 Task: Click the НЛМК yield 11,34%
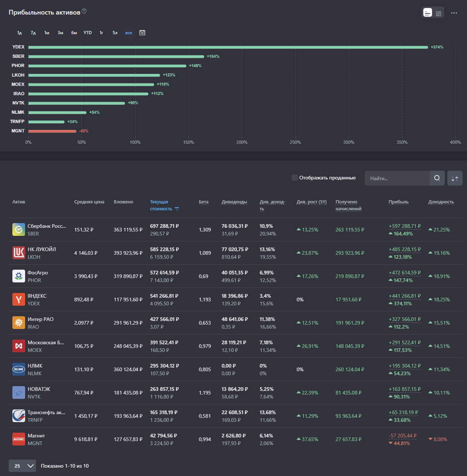click(x=439, y=369)
